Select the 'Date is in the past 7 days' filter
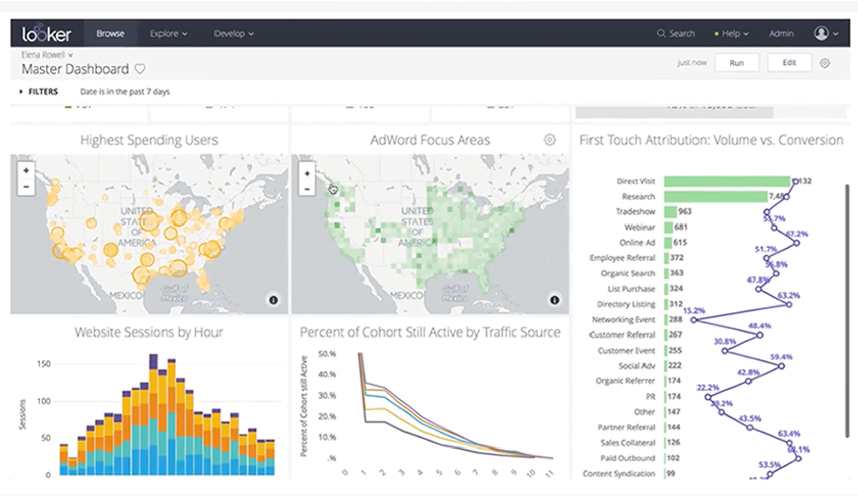The width and height of the screenshot is (858, 504). 125,91
